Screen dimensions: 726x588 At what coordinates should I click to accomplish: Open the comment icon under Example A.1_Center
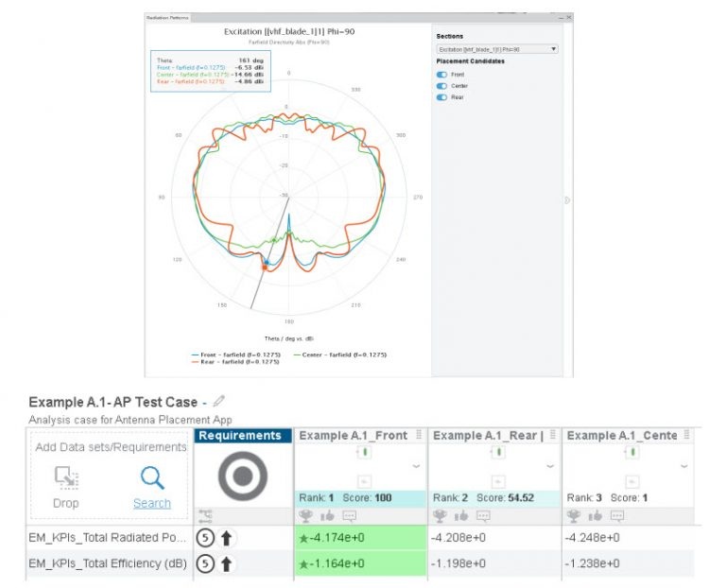617,515
